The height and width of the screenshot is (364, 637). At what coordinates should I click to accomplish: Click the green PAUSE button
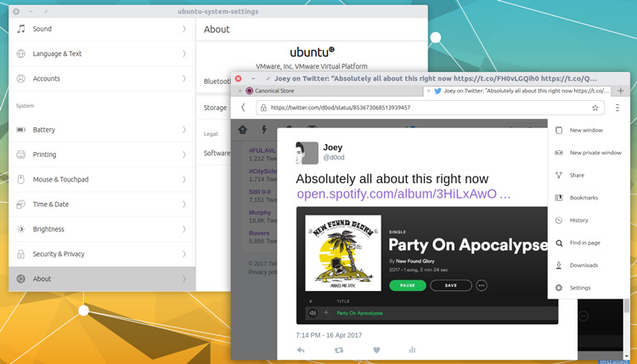coord(408,285)
